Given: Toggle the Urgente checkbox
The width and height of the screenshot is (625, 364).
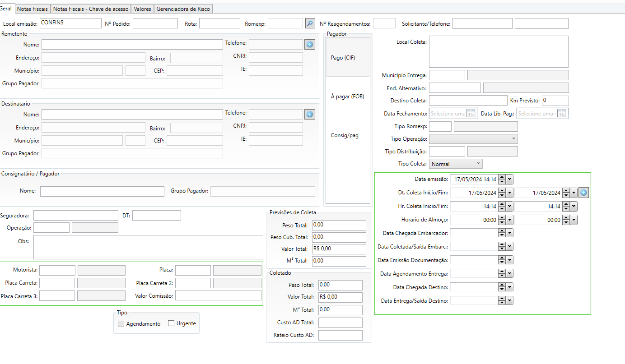Looking at the screenshot, I should pos(171,323).
